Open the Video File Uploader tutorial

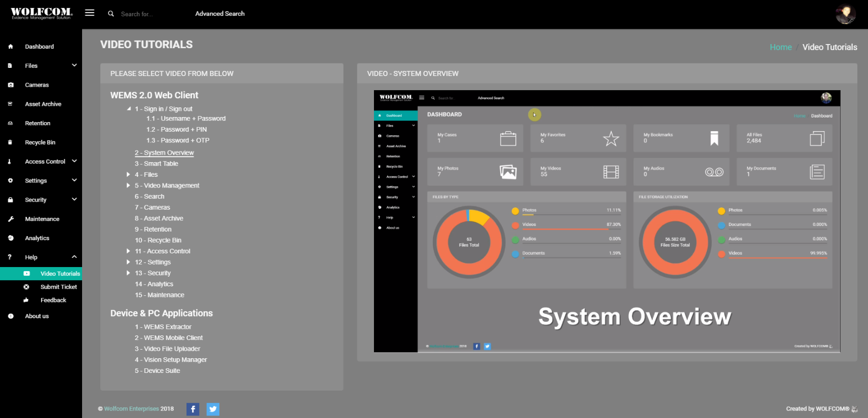click(167, 349)
